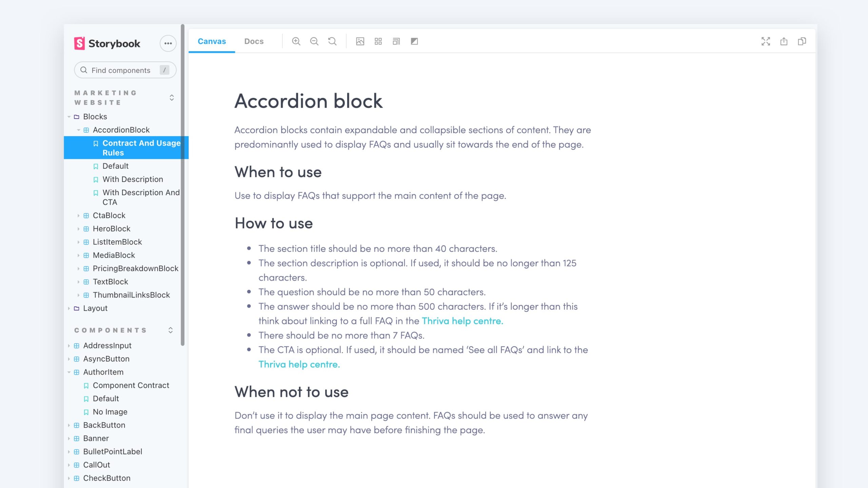
Task: Click the Thriva help centre link in CTA section
Action: 299,364
